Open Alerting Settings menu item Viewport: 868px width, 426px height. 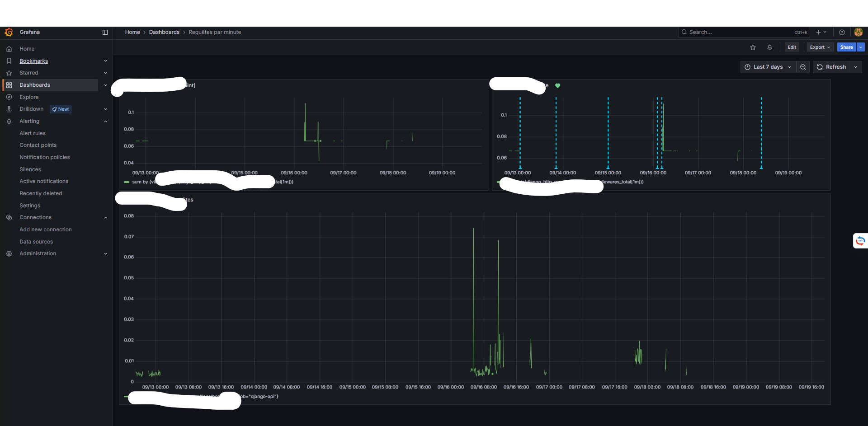pyautogui.click(x=30, y=206)
